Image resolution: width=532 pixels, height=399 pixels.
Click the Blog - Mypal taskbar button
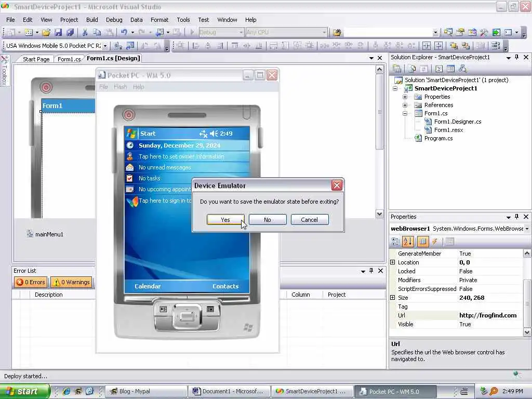coord(146,391)
